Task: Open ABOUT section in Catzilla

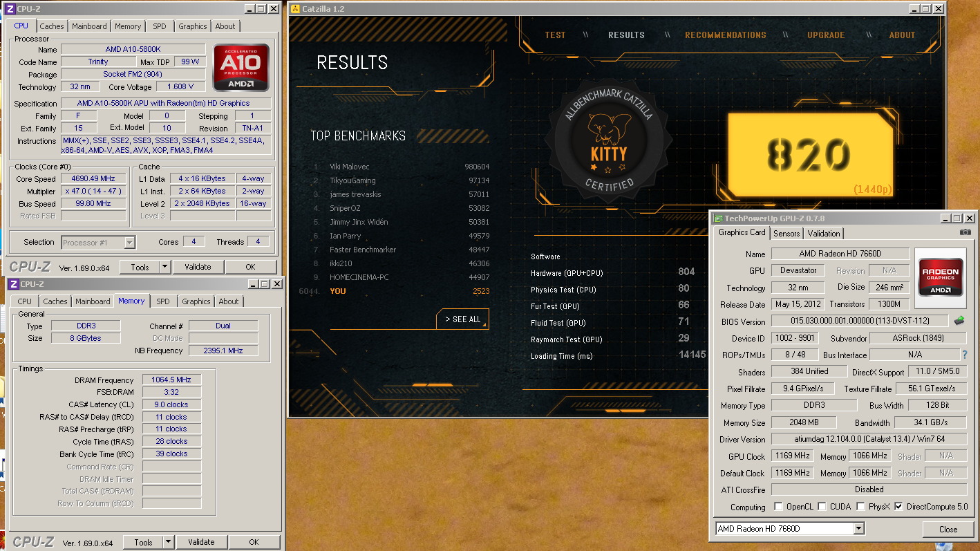Action: pyautogui.click(x=902, y=35)
